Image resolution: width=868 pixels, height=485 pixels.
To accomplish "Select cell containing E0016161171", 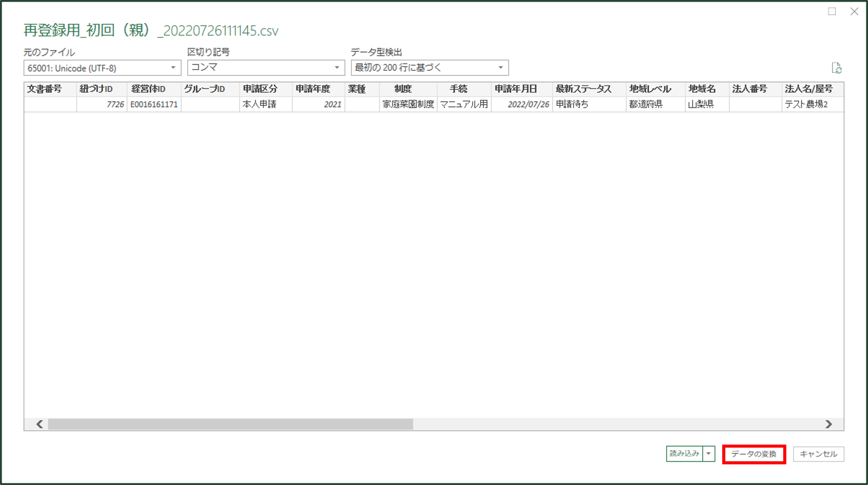I will click(x=154, y=104).
